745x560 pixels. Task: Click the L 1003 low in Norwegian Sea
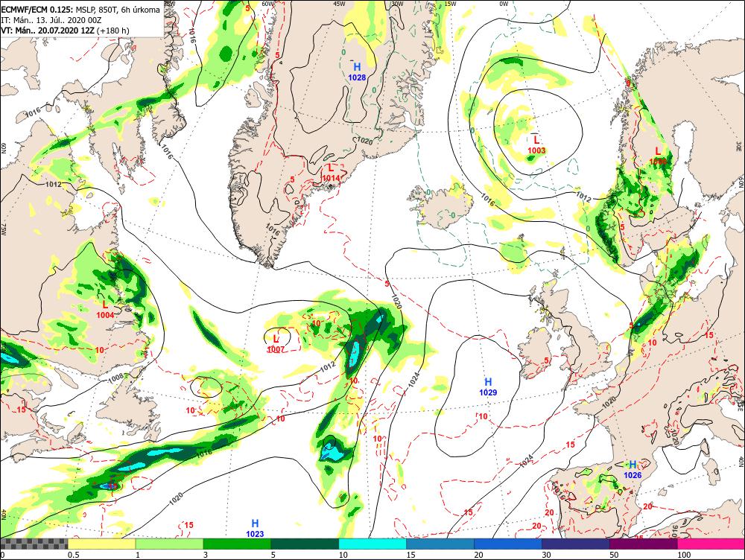click(x=536, y=145)
